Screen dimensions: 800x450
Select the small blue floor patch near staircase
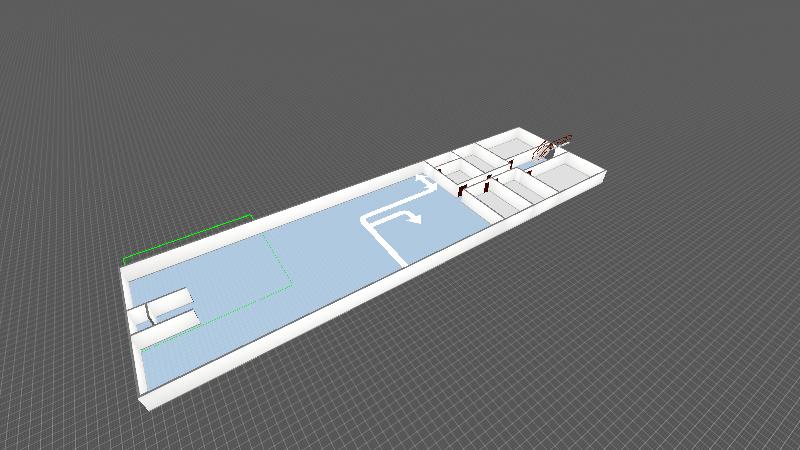coord(527,163)
